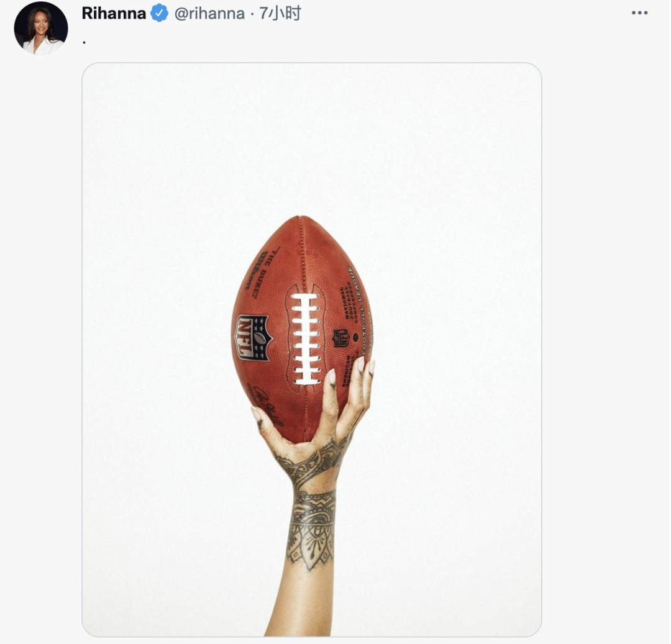Click the 7小时 tweet timestamp
The height and width of the screenshot is (644, 671).
point(280,14)
